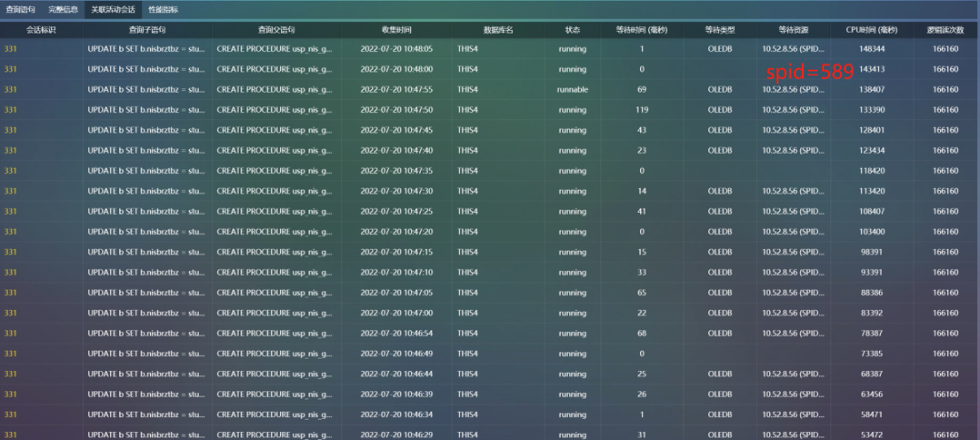980x440 pixels.
Task: Open session 331 in the 10:47:55 row
Action: 11,89
